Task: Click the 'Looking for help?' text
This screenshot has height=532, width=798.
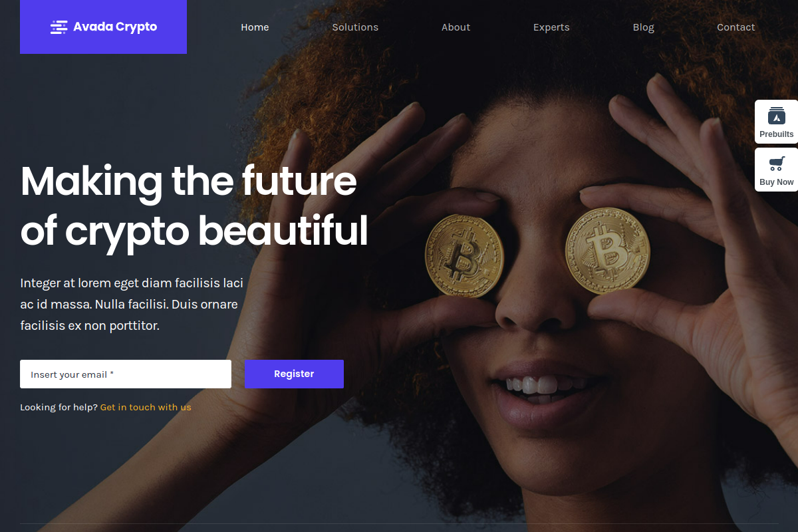Action: click(59, 407)
